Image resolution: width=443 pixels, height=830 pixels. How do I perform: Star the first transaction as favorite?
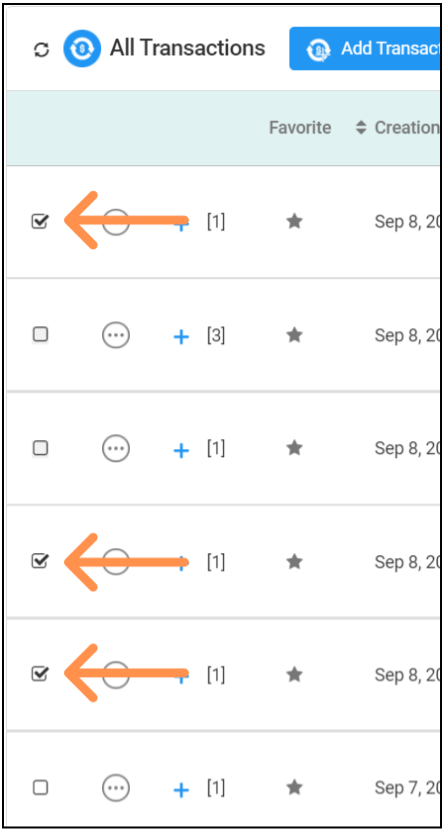(294, 221)
